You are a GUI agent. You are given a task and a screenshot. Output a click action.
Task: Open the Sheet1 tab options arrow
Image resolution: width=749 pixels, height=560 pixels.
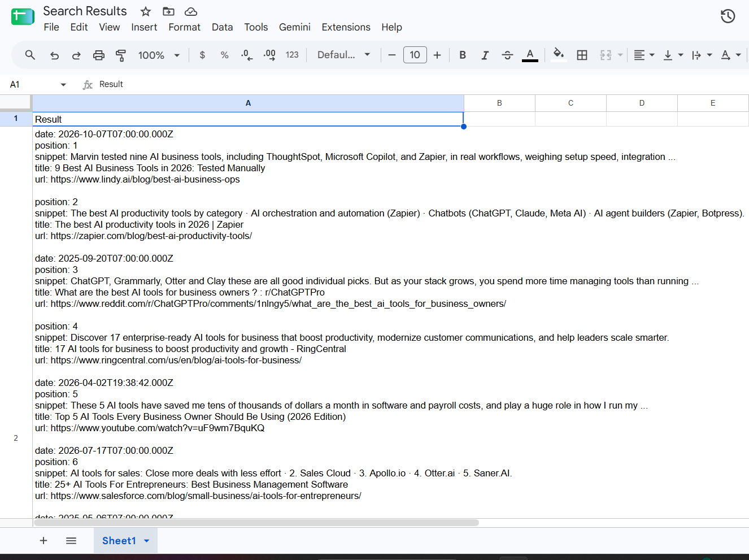[147, 541]
